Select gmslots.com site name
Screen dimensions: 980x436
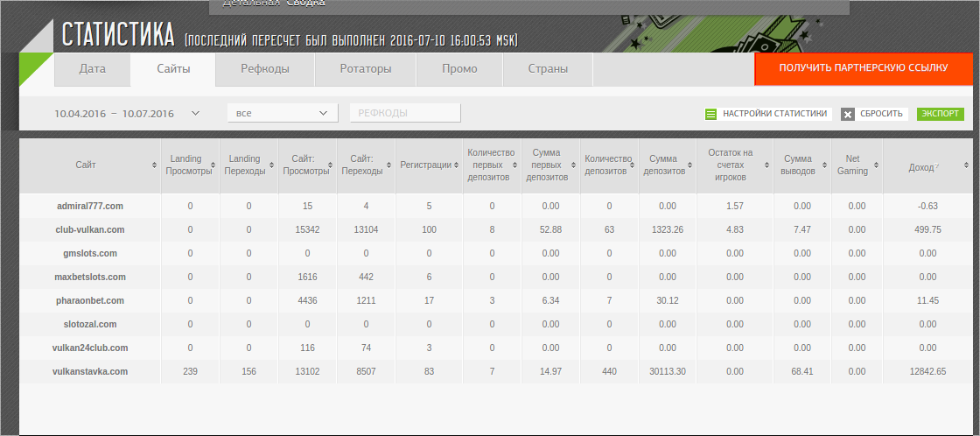(90, 253)
